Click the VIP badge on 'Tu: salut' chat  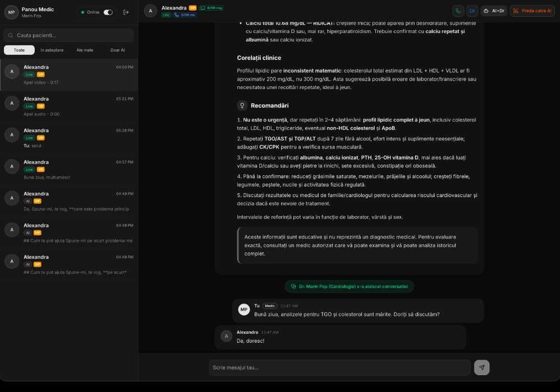pyautogui.click(x=41, y=138)
